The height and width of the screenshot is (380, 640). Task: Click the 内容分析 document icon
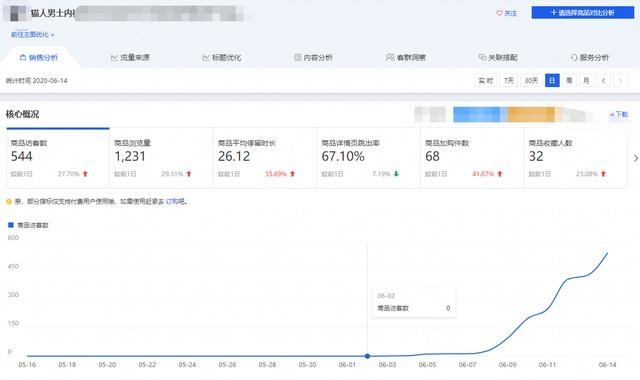point(298,58)
